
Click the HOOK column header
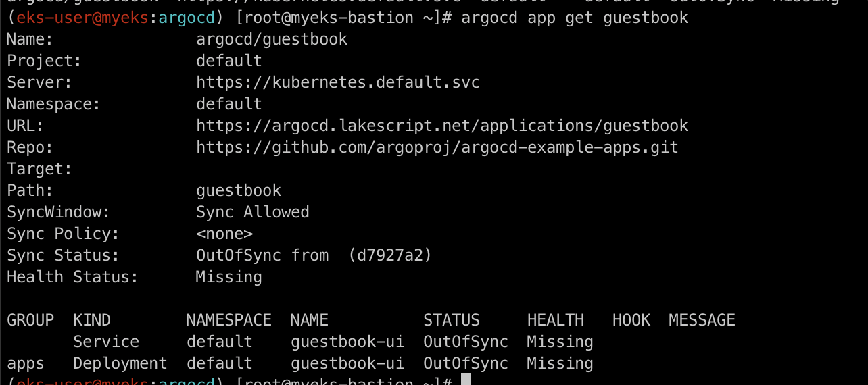tap(631, 320)
